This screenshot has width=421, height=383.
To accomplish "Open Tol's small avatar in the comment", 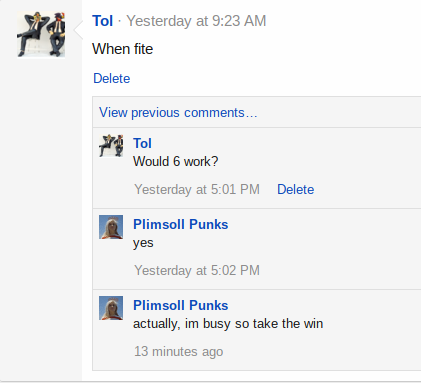I will point(111,146).
